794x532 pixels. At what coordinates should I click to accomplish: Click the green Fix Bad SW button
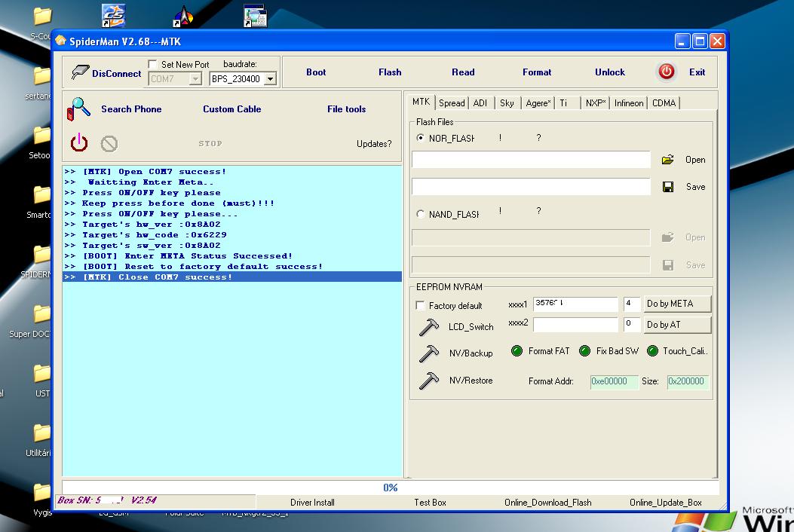tap(584, 351)
